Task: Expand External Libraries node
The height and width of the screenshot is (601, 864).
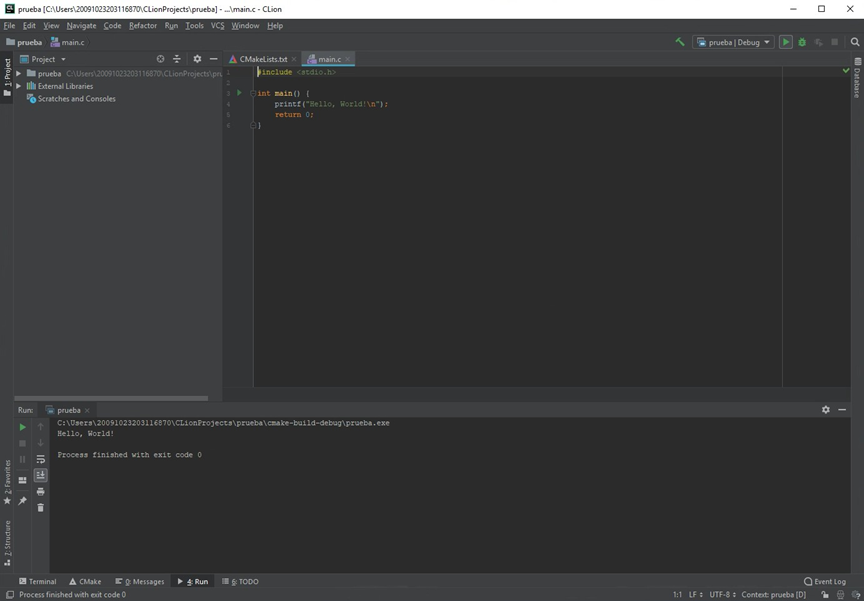Action: pyautogui.click(x=19, y=86)
